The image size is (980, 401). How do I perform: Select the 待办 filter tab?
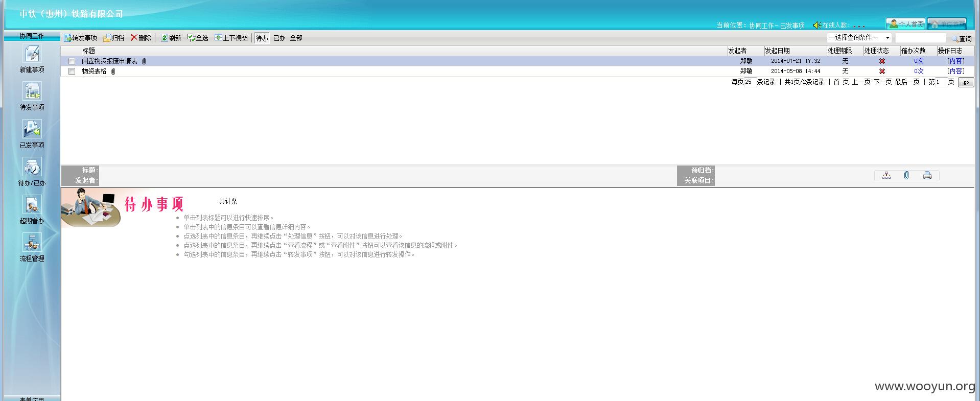[x=262, y=38]
